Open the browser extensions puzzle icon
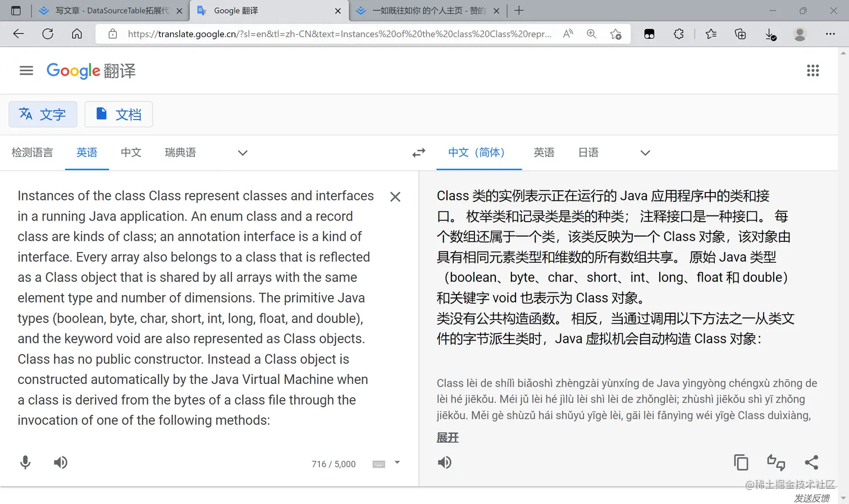The width and height of the screenshot is (849, 504). coord(679,34)
